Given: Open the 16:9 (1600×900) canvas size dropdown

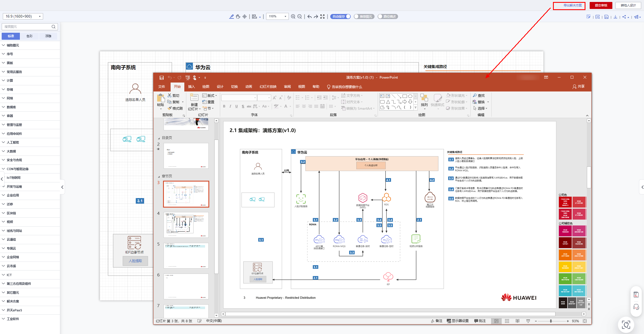Looking at the screenshot, I should pyautogui.click(x=23, y=17).
